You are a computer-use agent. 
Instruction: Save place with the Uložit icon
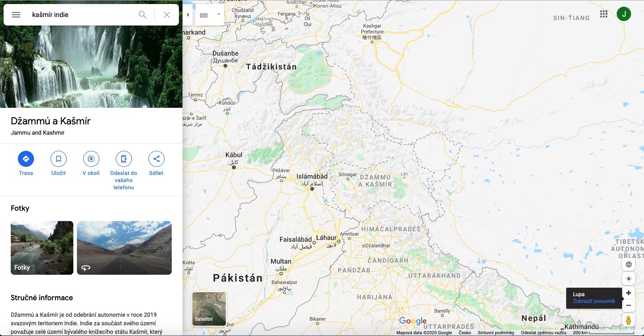pyautogui.click(x=59, y=159)
